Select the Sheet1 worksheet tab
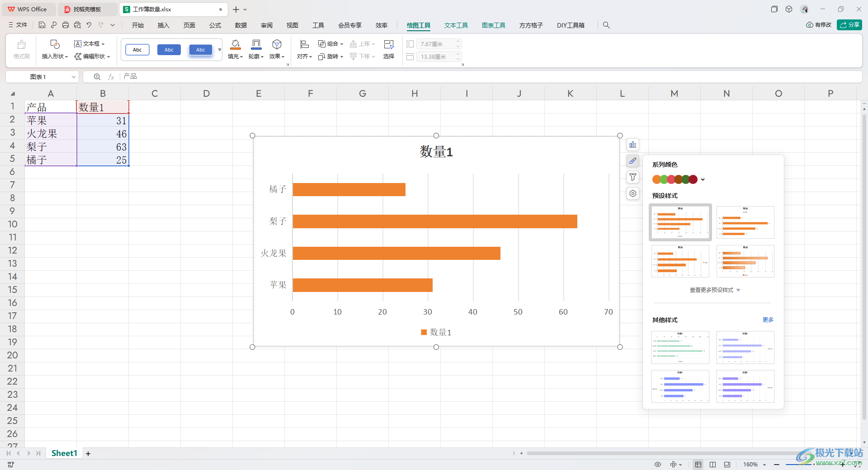Screen dimensions: 868x470 click(x=64, y=453)
